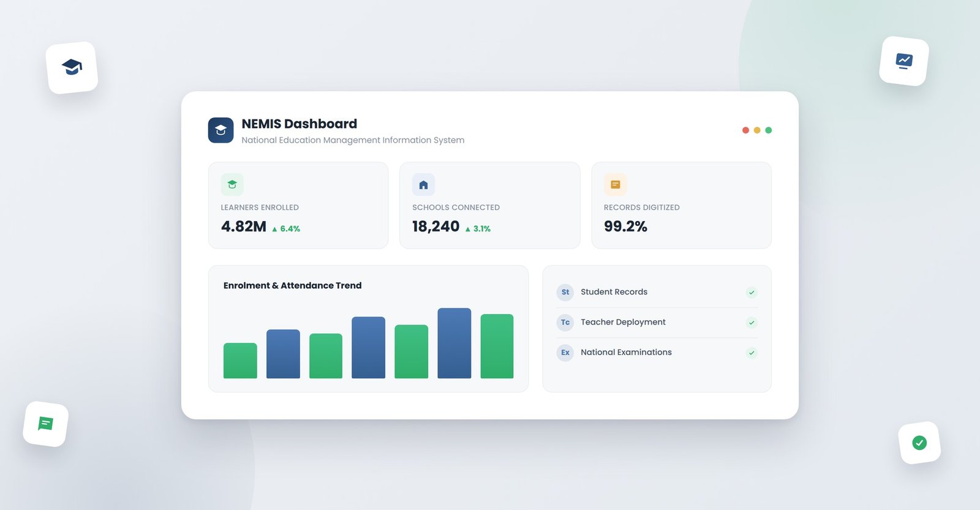Click the green window dot
The image size is (980, 510).
coord(769,130)
